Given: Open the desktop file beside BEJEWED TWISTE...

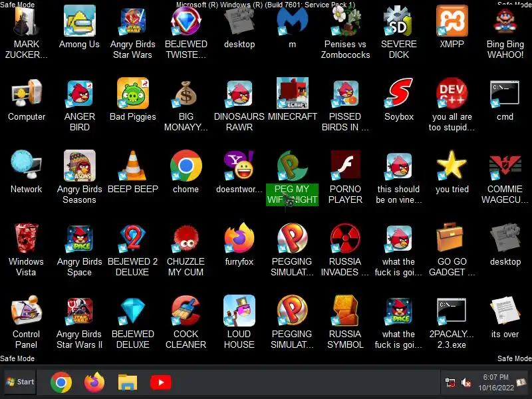Looking at the screenshot, I should (239, 21).
